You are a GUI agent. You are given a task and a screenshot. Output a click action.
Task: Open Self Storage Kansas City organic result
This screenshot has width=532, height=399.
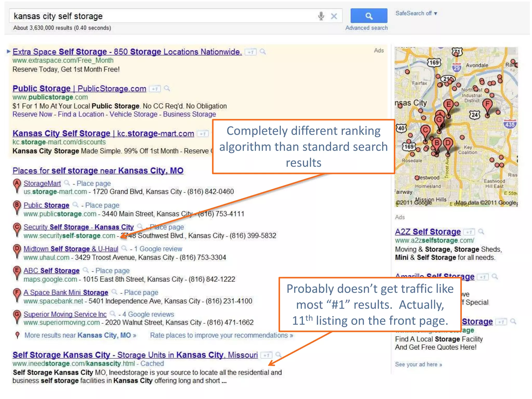pos(135,355)
